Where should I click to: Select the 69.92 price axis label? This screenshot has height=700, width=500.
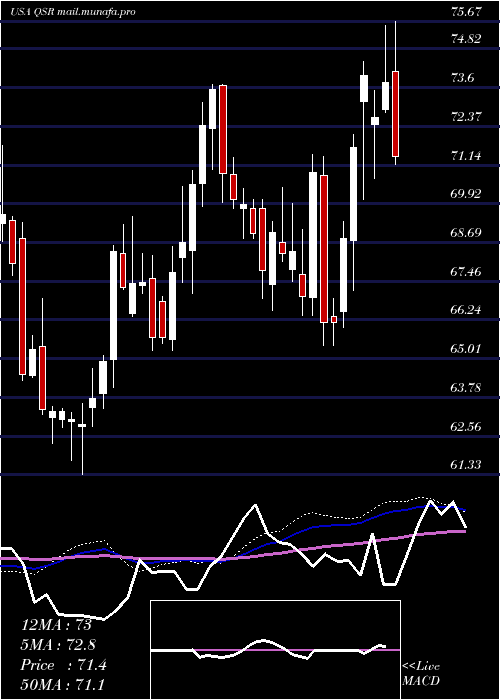pyautogui.click(x=466, y=194)
